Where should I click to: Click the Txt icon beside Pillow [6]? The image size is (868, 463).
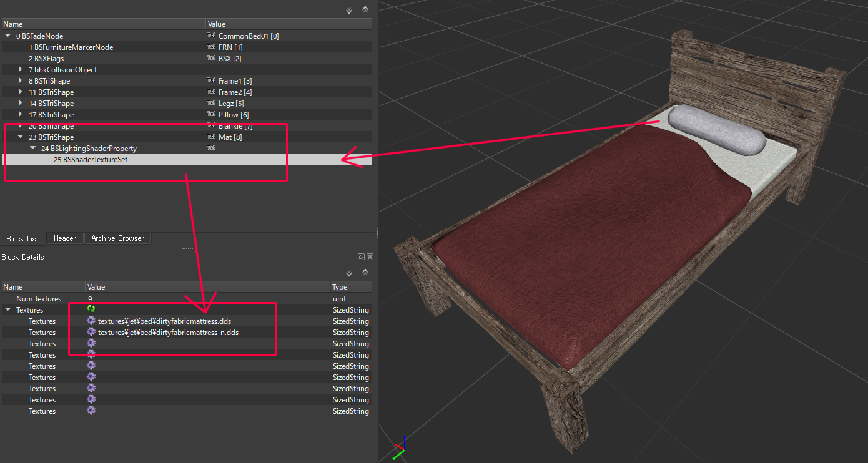pyautogui.click(x=211, y=115)
